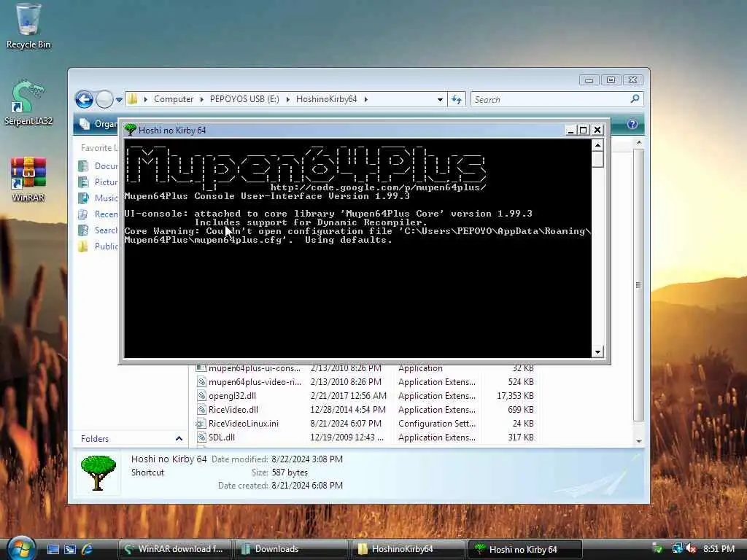Click the 17,353 KB size cell
Viewport: 747px width, 560px height.
(x=515, y=396)
